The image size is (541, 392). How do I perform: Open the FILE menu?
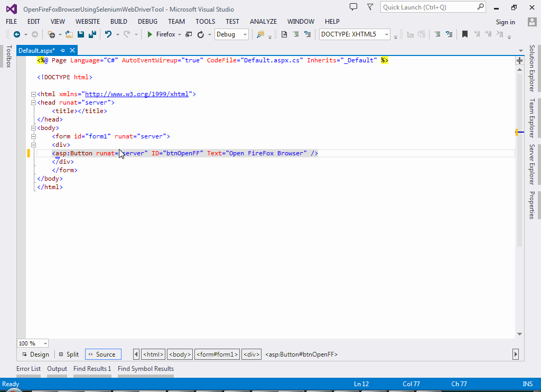click(x=12, y=21)
